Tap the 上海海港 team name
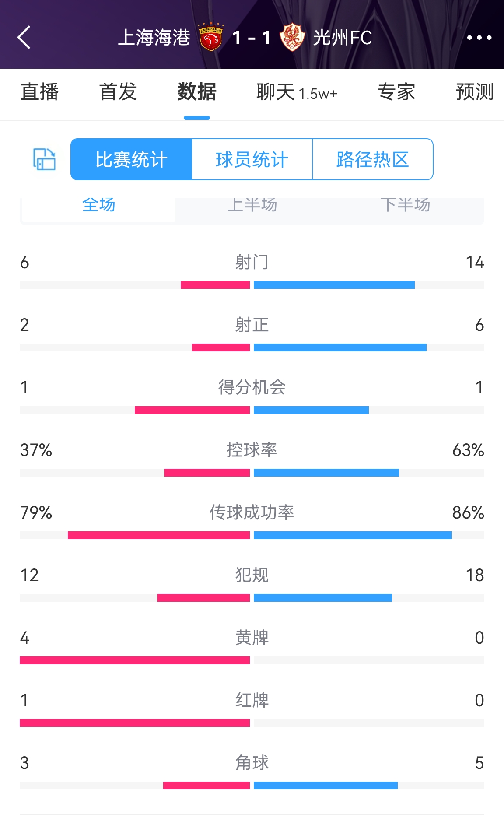504x821 pixels. [154, 38]
